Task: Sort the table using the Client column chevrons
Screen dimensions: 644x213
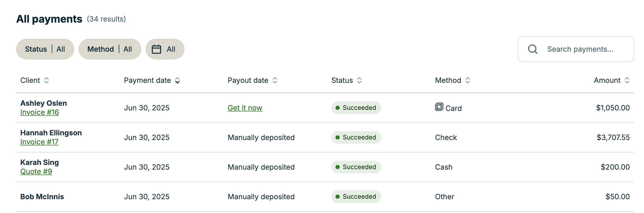Action: [x=47, y=80]
